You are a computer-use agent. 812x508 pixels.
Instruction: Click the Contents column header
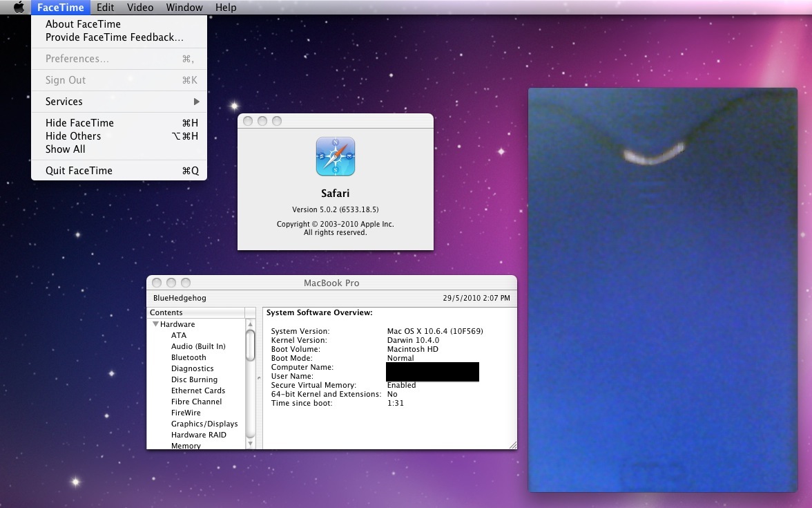[196, 312]
